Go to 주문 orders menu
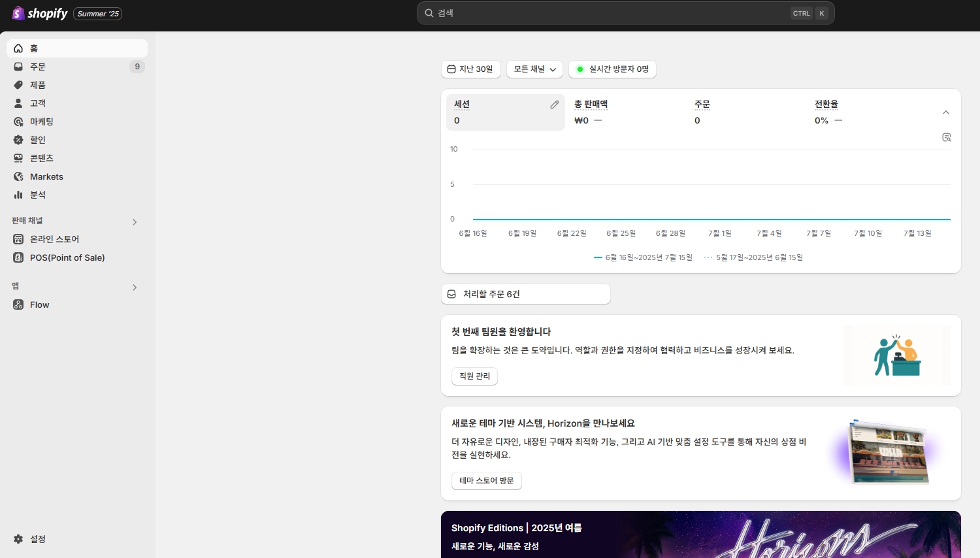 point(38,67)
